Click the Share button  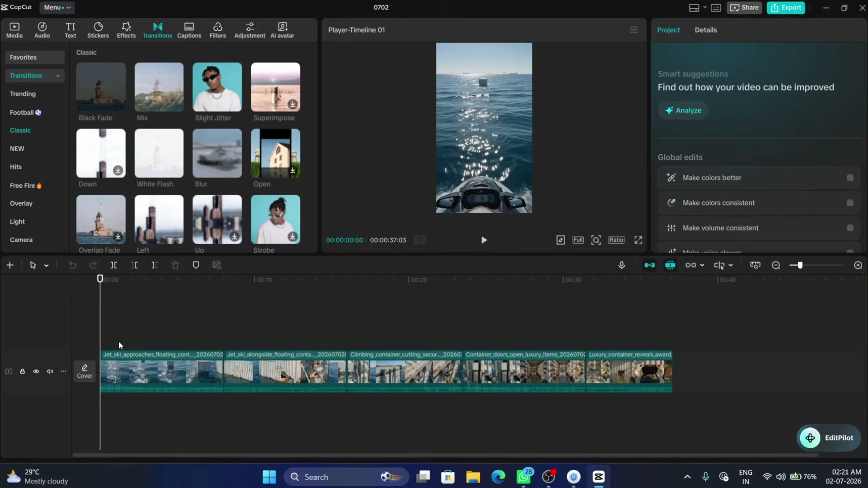coord(744,8)
